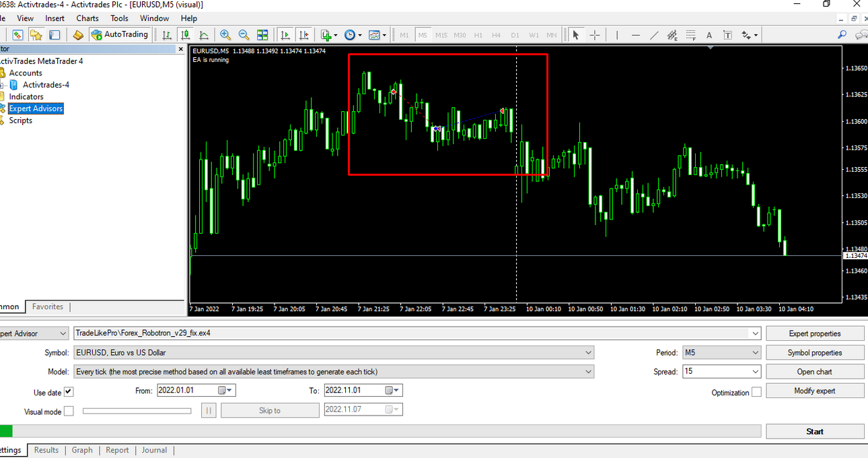Toggle the Navigator panel star-folder icon
This screenshot has width=868, height=458.
tap(36, 35)
